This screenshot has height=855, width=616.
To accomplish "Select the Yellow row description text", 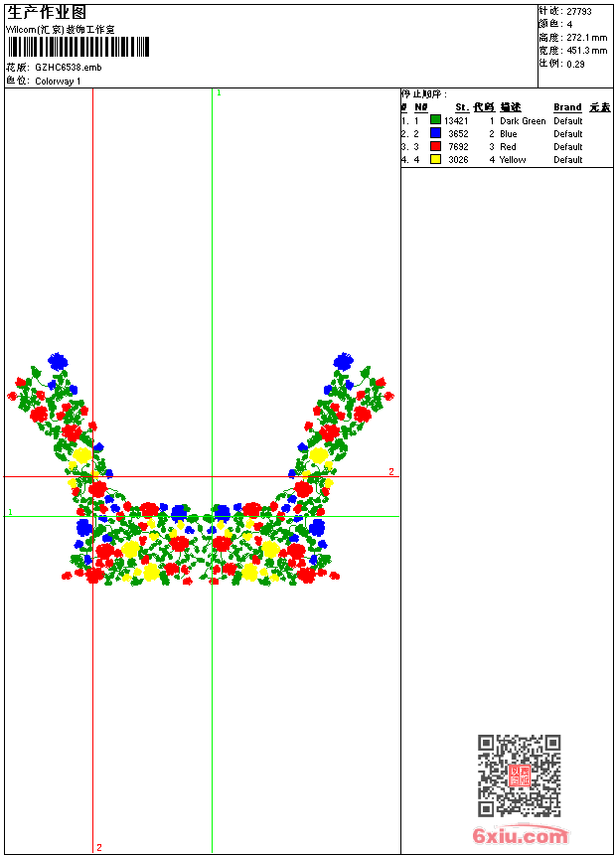I will tap(513, 159).
